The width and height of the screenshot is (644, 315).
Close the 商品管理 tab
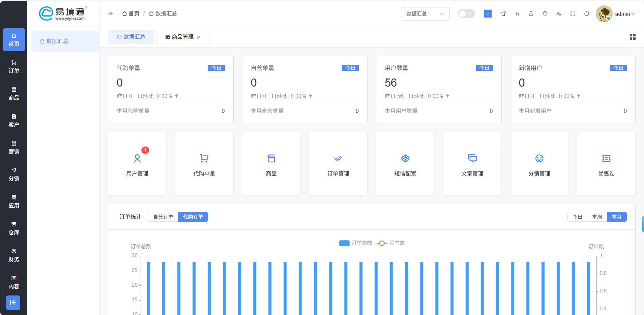199,37
